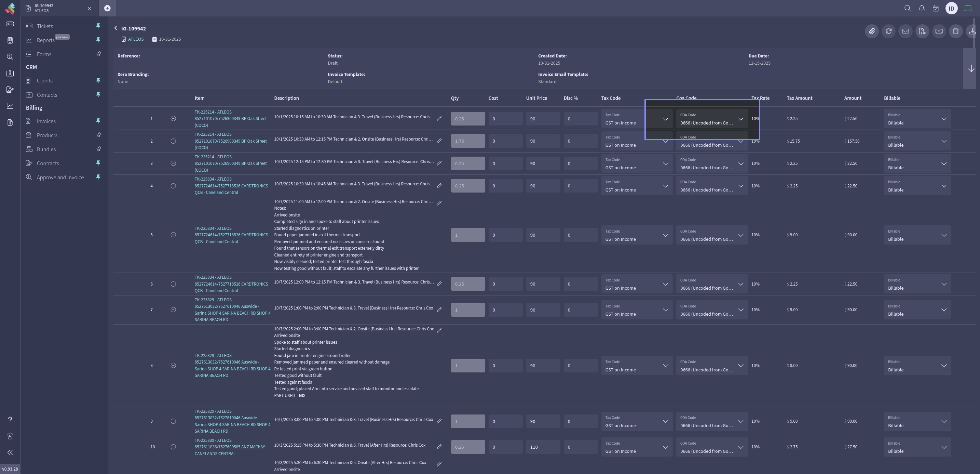This screenshot has width=980, height=474.
Task: Pin Bundles to the sidebar
Action: pyautogui.click(x=98, y=149)
